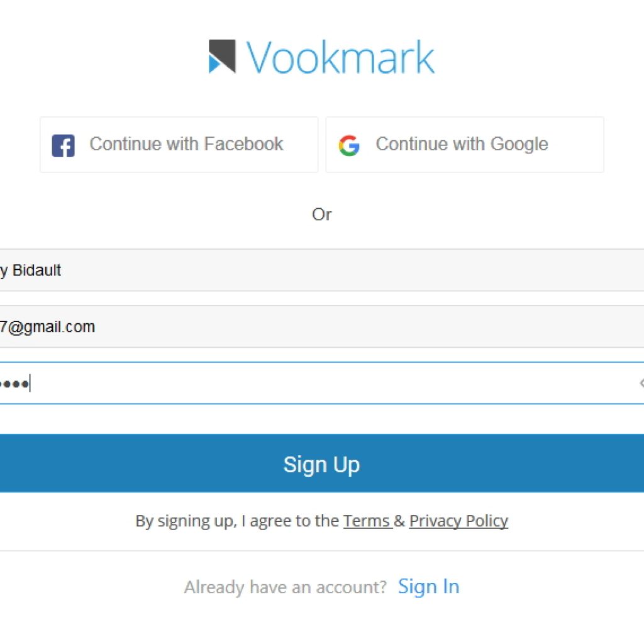Focus the email field with gmail.com

point(322,326)
